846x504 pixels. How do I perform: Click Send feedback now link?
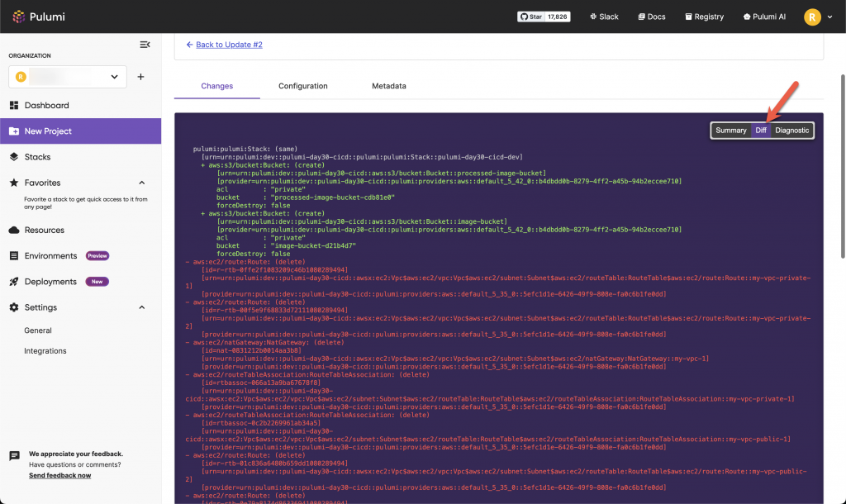(59, 475)
